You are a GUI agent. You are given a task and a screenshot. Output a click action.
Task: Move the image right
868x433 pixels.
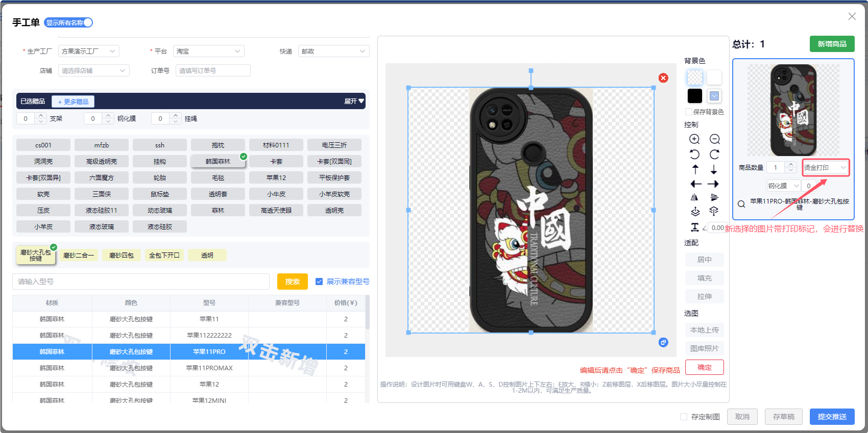[713, 184]
